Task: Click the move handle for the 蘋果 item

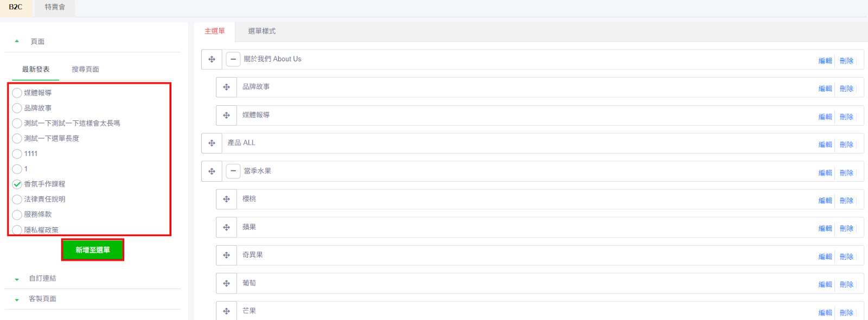Action: pyautogui.click(x=226, y=227)
